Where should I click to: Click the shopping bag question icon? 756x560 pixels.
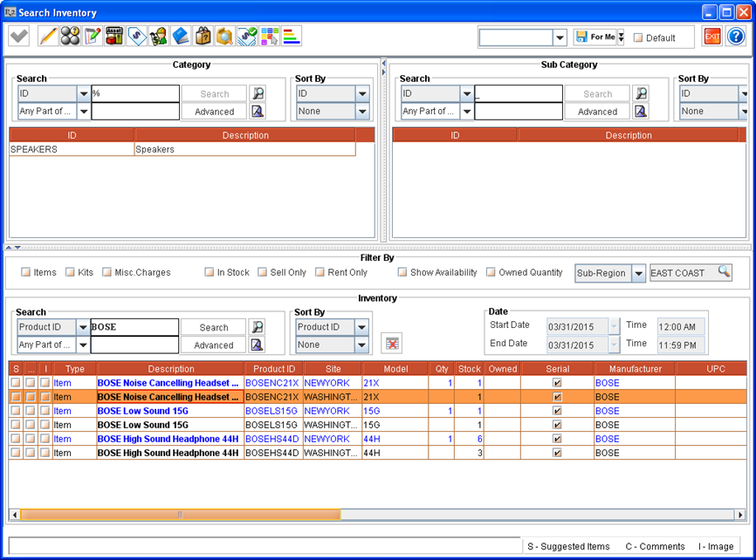pyautogui.click(x=203, y=37)
